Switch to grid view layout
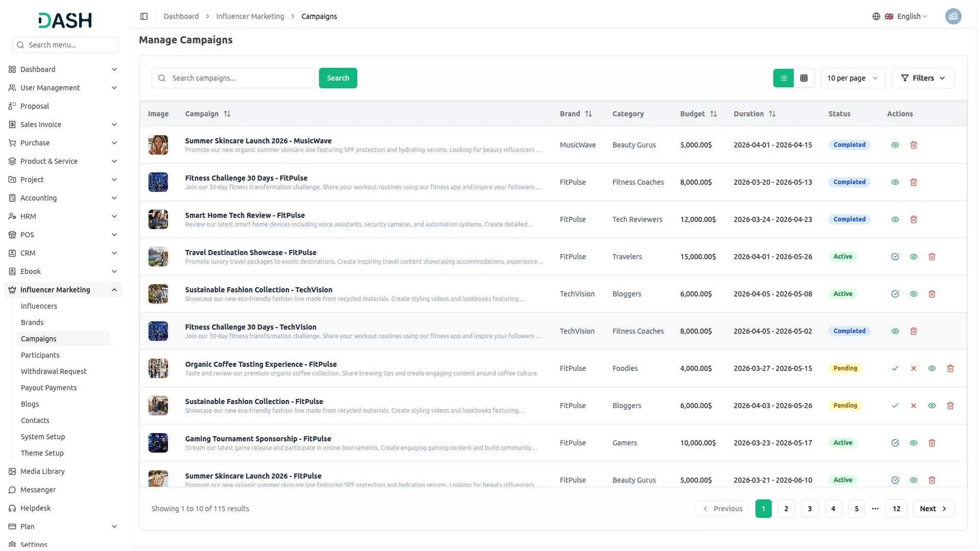 click(x=804, y=78)
